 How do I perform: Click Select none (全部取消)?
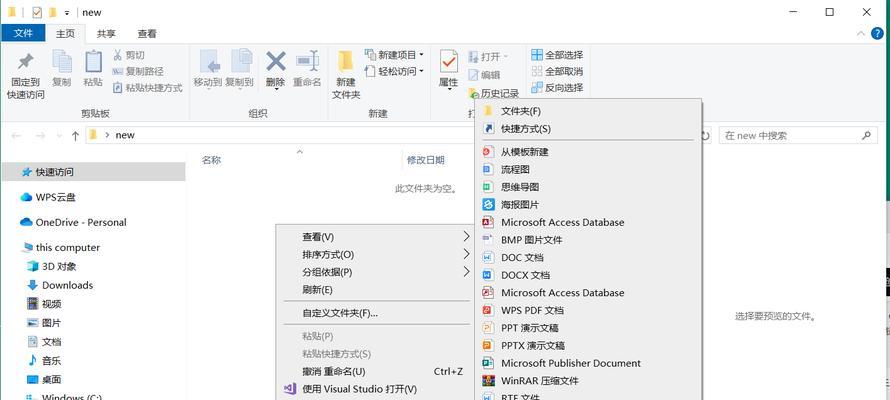click(557, 71)
